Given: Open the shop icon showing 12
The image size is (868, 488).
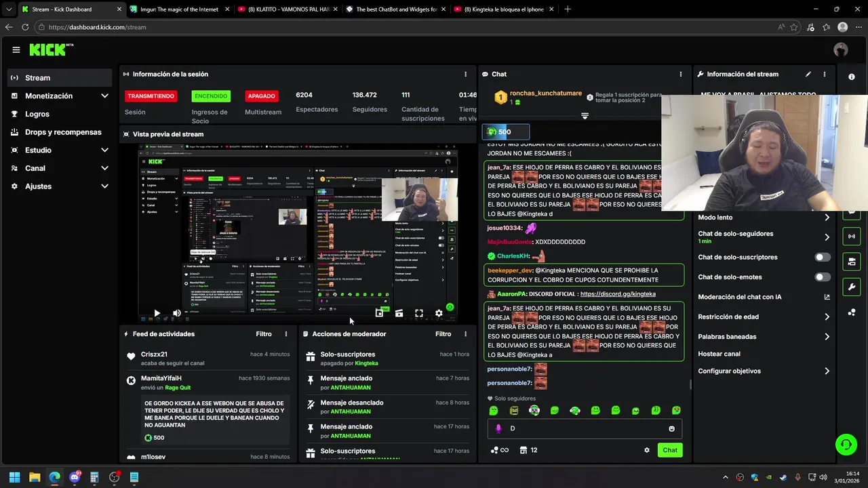Looking at the screenshot, I should (x=529, y=450).
